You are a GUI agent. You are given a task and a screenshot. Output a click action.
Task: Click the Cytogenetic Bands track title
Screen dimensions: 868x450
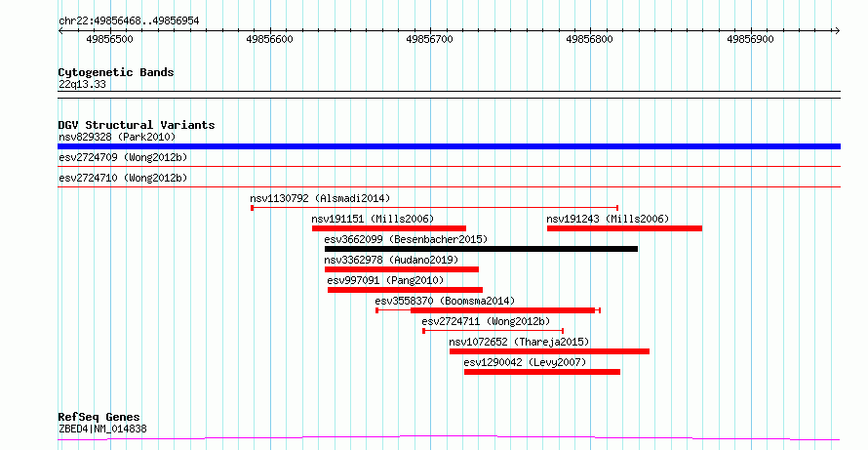pyautogui.click(x=116, y=72)
